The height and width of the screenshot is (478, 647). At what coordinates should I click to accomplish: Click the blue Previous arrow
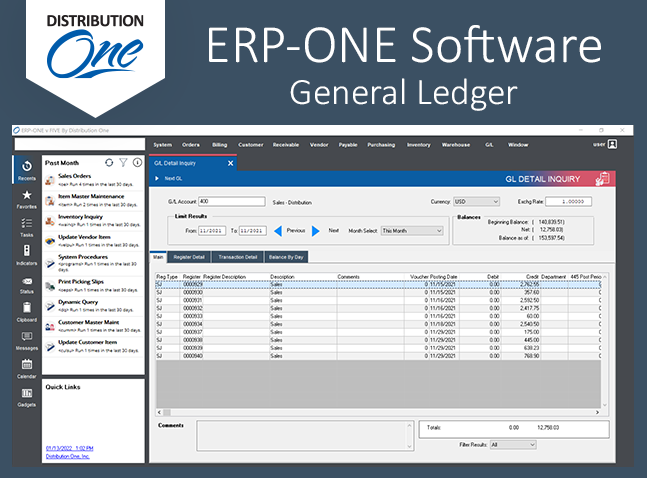coord(278,231)
